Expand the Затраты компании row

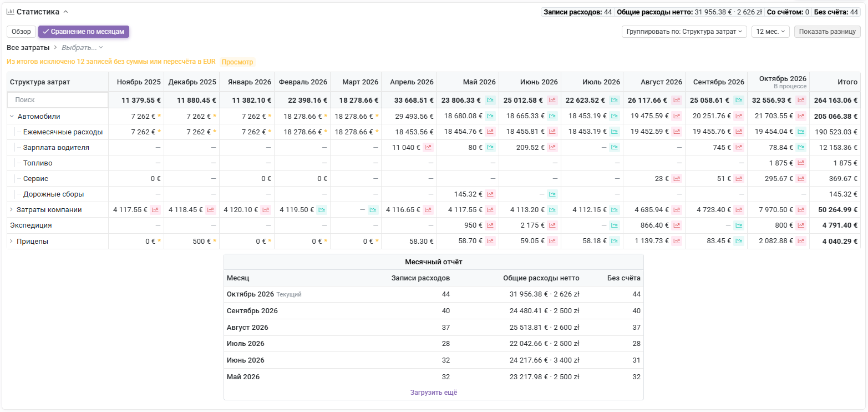tap(12, 209)
